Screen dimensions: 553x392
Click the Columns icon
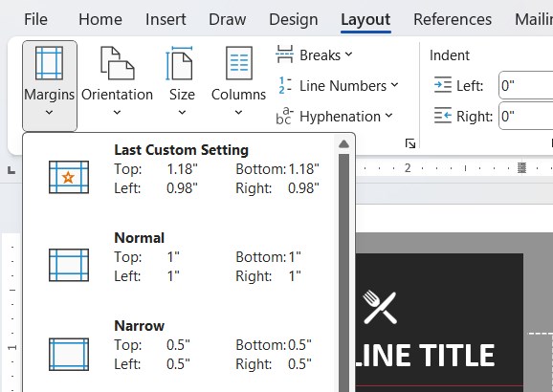pyautogui.click(x=239, y=63)
